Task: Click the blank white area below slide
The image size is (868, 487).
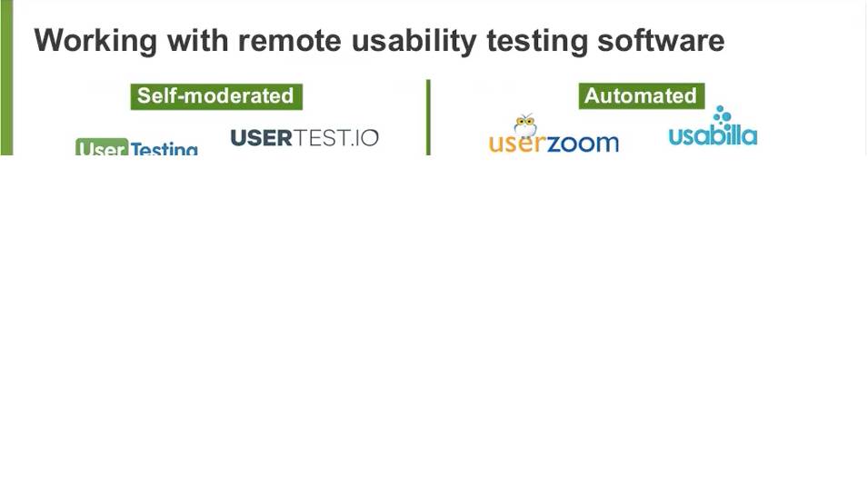Action: coord(434,321)
